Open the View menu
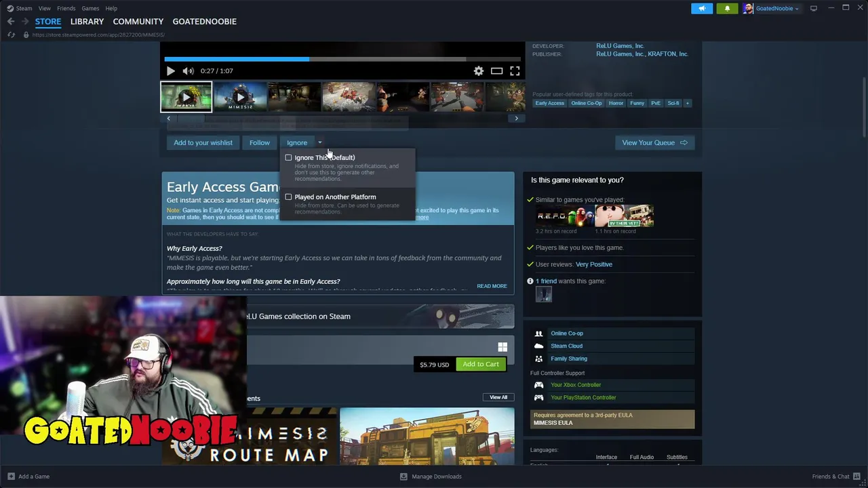868x488 pixels. tap(44, 8)
